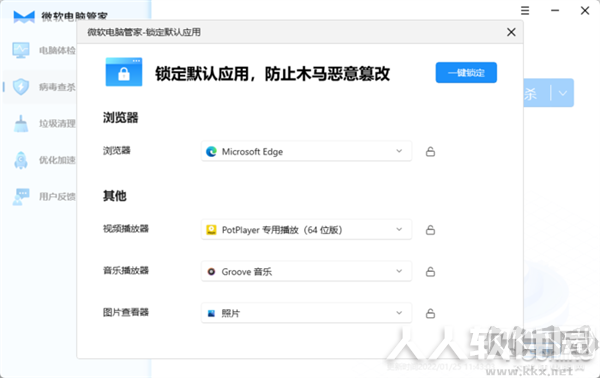Viewport: 600px width, 378px height.
Task: Click the 浏览器 section heading
Action: point(120,117)
